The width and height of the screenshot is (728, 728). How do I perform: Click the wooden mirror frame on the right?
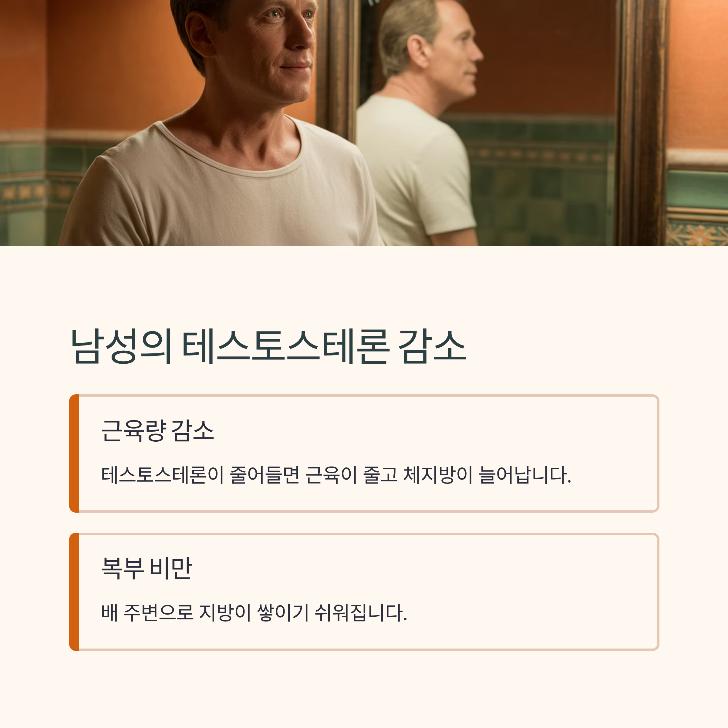[x=641, y=123]
